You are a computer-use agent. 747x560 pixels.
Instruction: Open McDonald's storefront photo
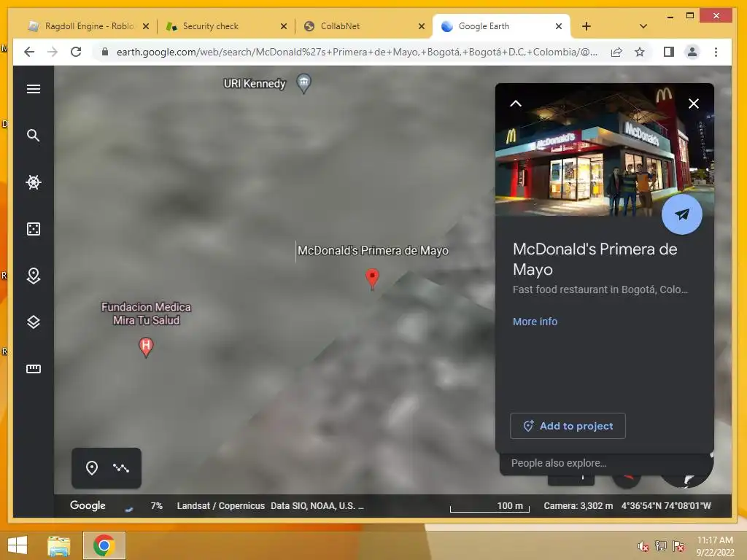pos(604,150)
